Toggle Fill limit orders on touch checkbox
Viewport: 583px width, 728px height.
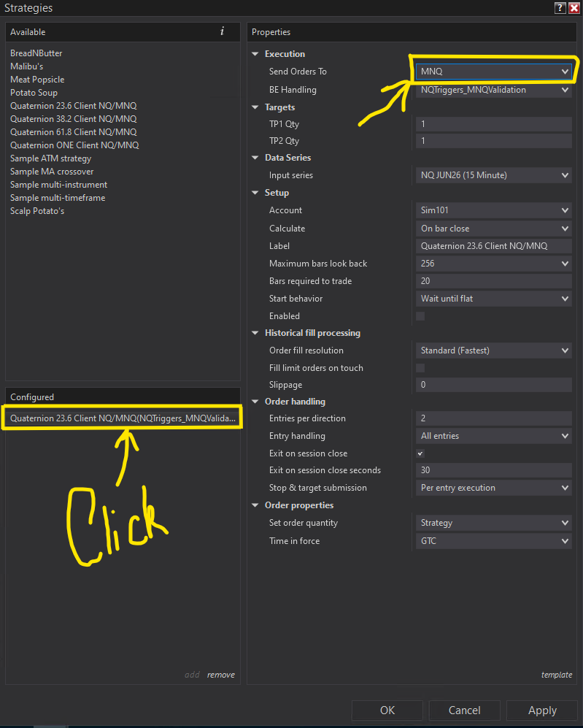[x=420, y=368]
